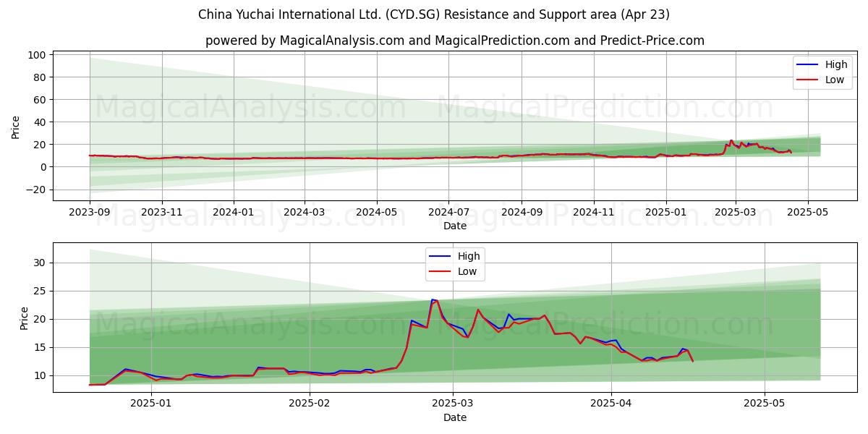The image size is (868, 434).
Task: Click the top chart 'Date' axis label
Action: tap(455, 226)
